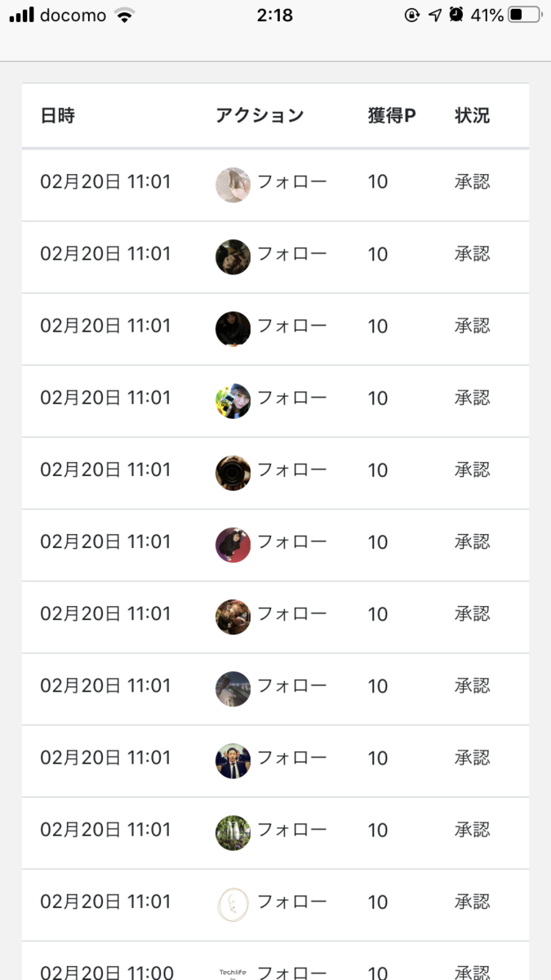This screenshot has width=551, height=980.
Task: Open the waterfall greenery profile avatar
Action: click(233, 830)
